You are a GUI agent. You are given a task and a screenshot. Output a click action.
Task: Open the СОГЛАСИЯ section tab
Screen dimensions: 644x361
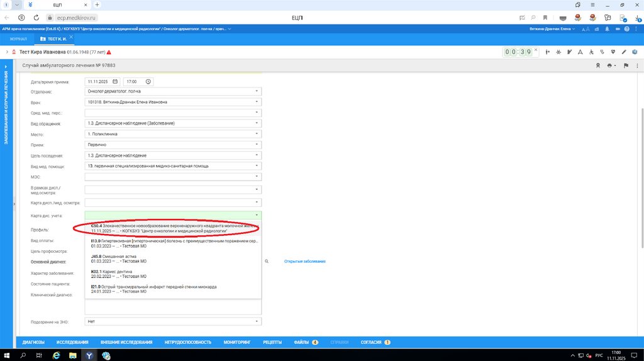coord(375,342)
